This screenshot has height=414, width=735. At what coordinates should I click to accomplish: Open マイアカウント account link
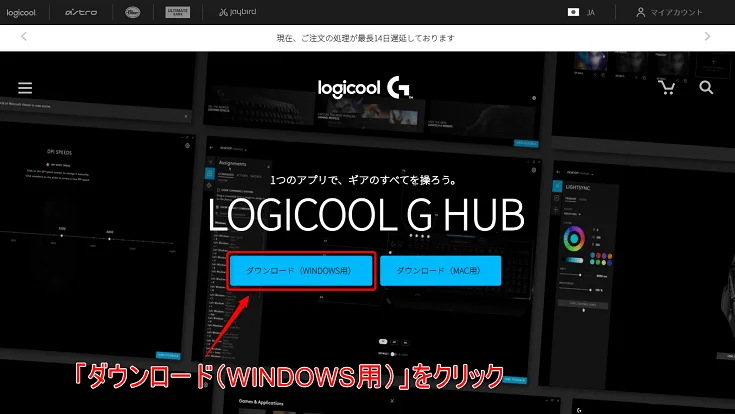[x=669, y=12]
